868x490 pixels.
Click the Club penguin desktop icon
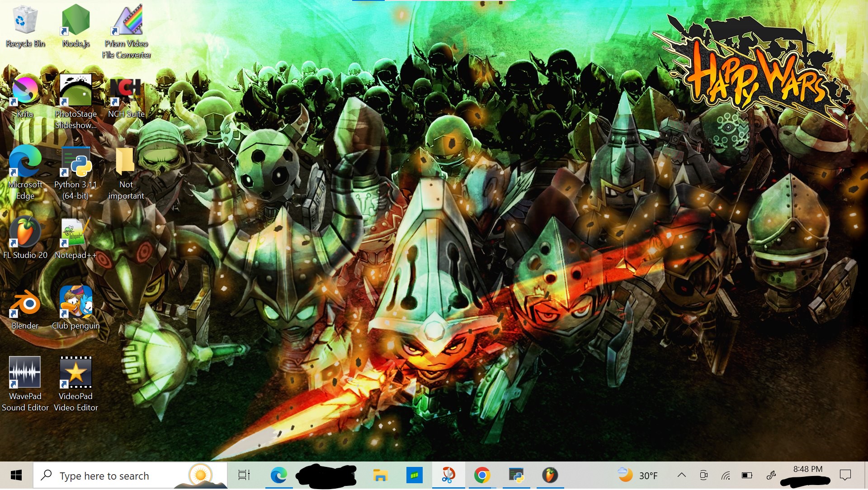(75, 303)
